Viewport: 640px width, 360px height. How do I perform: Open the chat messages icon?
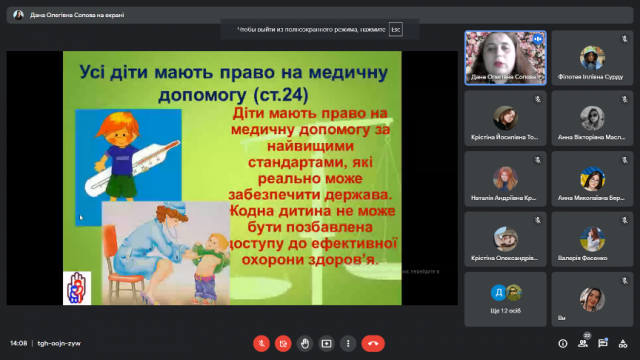[x=603, y=344]
